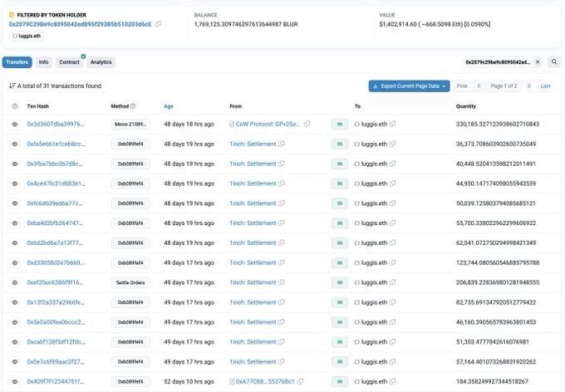Click the filtered address field 0x2079c29be9c8095042ed
The width and height of the screenshot is (565, 392).
[495, 62]
